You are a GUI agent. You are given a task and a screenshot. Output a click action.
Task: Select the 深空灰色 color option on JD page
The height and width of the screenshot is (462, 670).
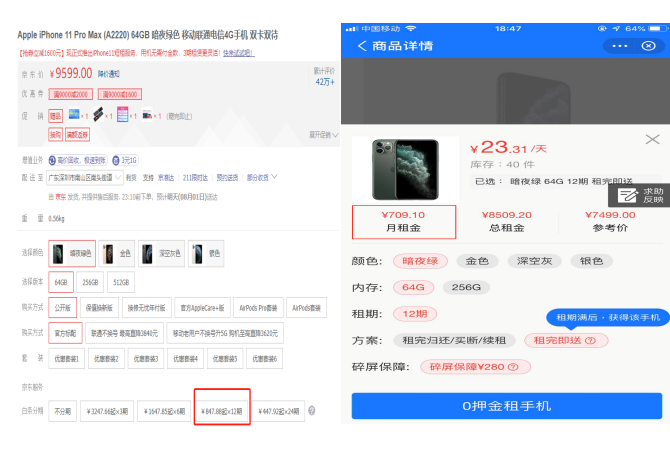(162, 253)
